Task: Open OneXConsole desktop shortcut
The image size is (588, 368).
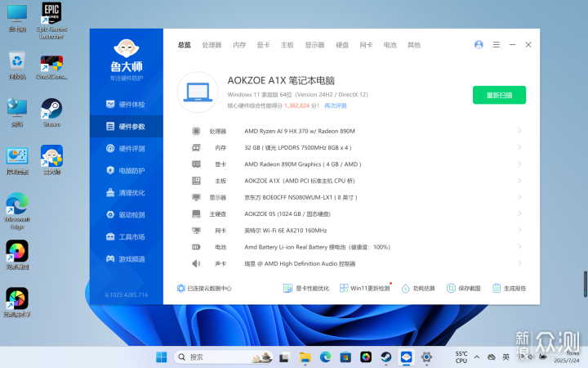Action: click(x=51, y=67)
